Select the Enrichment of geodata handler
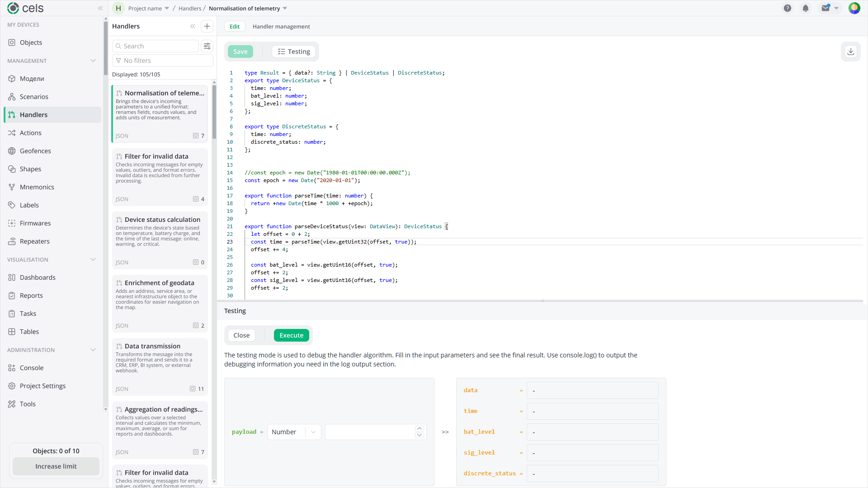The height and width of the screenshot is (488, 868). tap(160, 304)
